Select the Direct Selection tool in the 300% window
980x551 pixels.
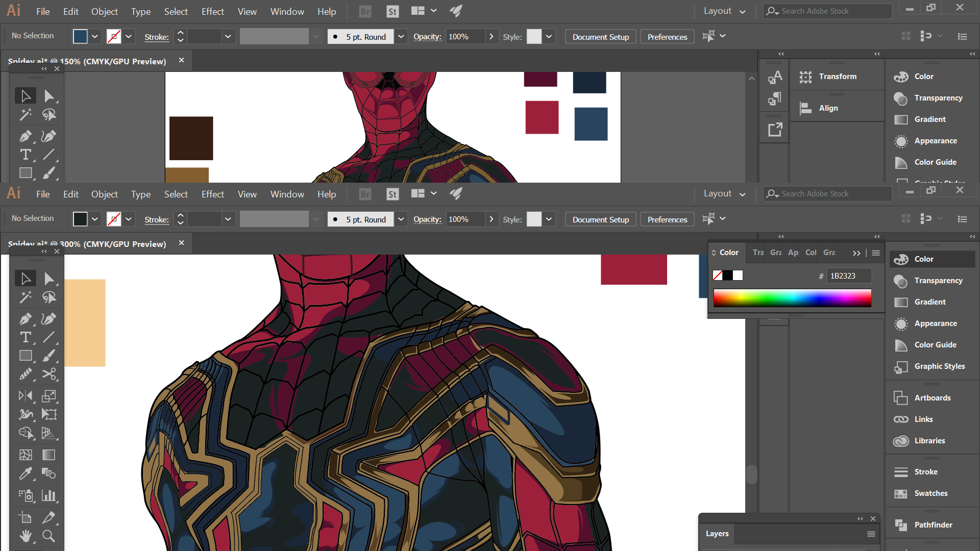click(x=49, y=279)
